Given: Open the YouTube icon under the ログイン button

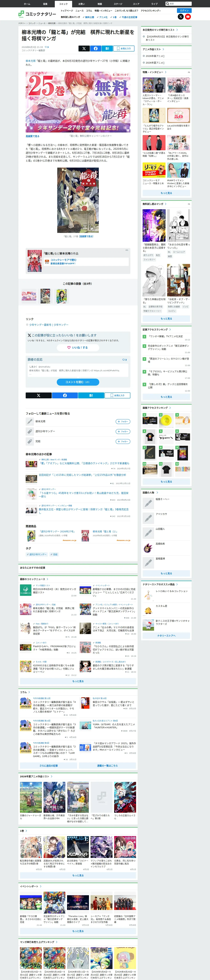Looking at the screenshot, I should click(x=188, y=17).
